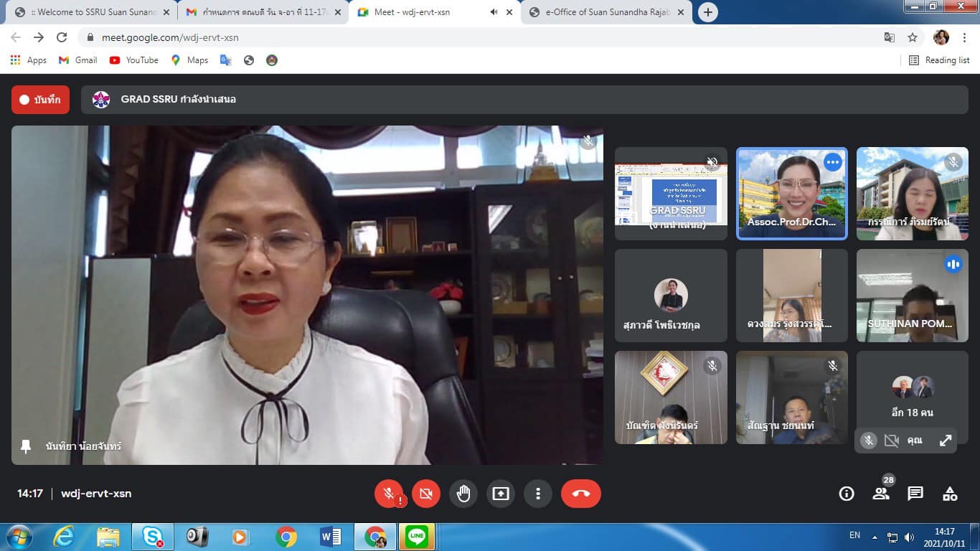Image resolution: width=980 pixels, height=551 pixels.
Task: Raise hand in the meeting
Action: pos(463,494)
